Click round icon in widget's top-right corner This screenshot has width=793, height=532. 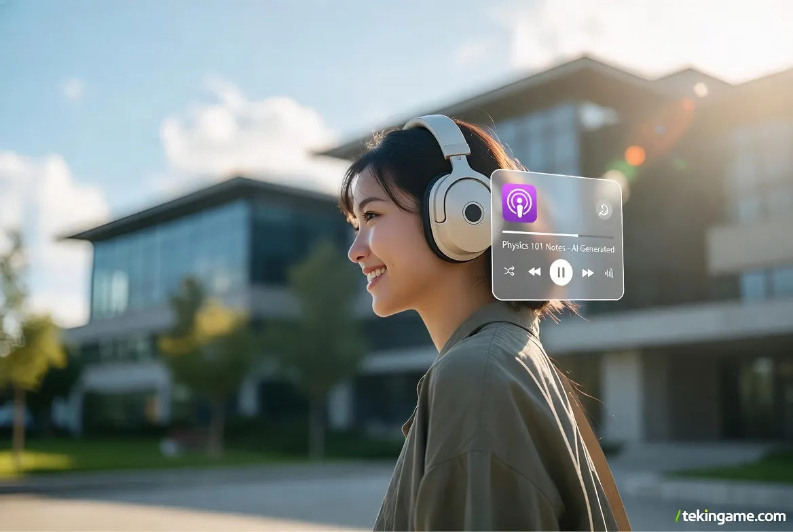(604, 209)
